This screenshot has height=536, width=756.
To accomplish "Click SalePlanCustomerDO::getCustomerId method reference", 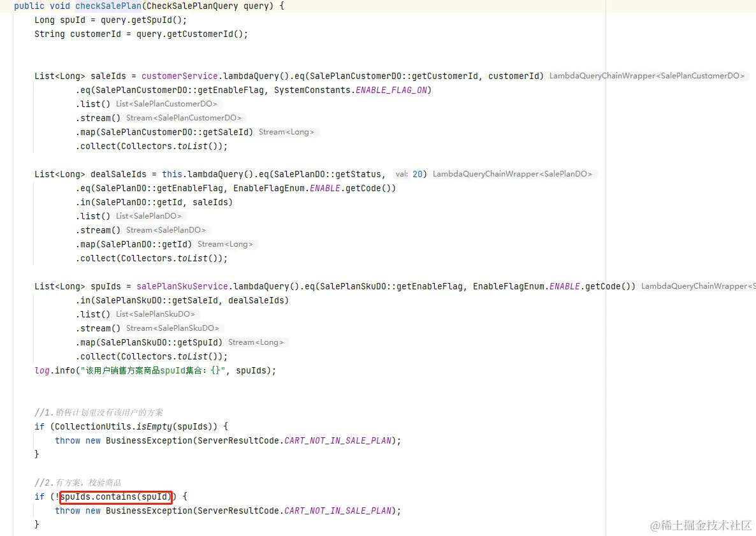I will point(394,76).
